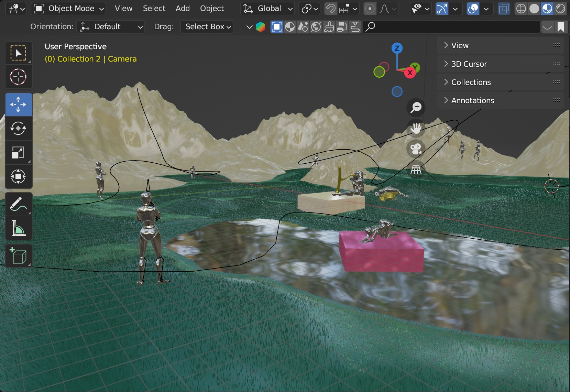Activate the 3D Cursor tool

click(18, 77)
